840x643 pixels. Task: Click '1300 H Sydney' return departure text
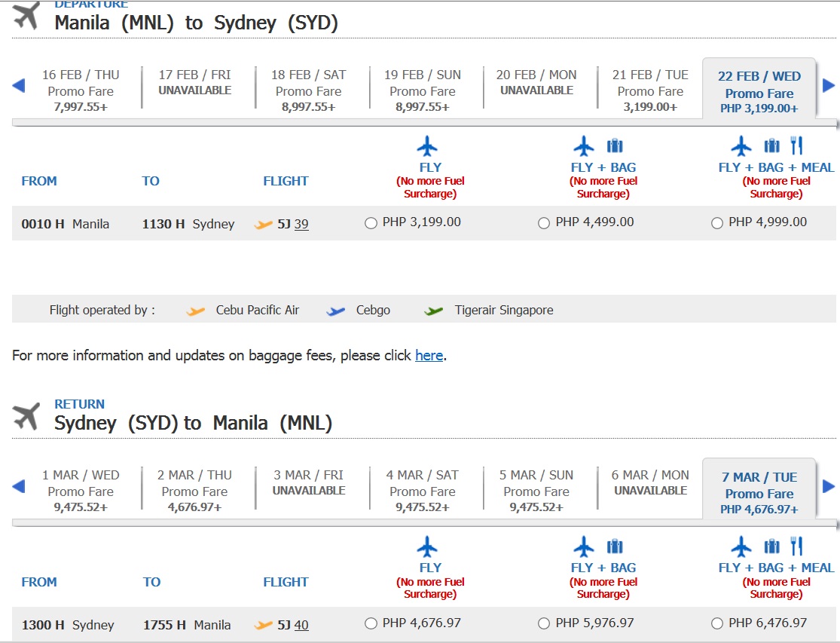(x=68, y=625)
